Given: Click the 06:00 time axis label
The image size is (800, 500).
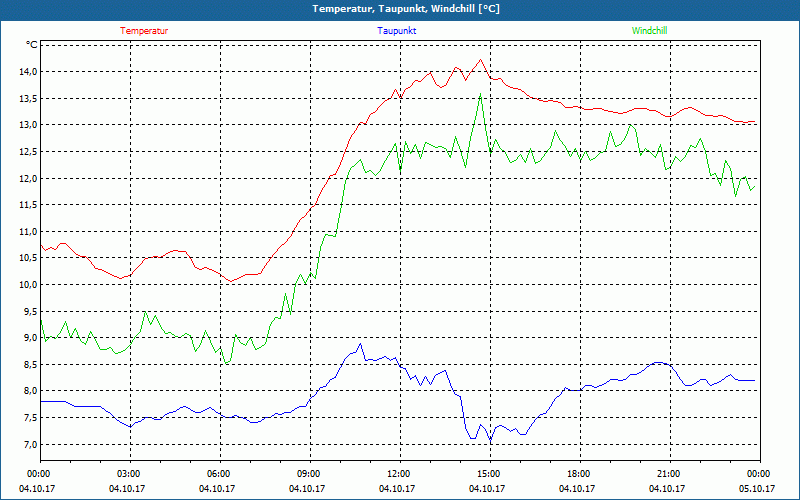Looking at the screenshot, I should (x=219, y=474).
